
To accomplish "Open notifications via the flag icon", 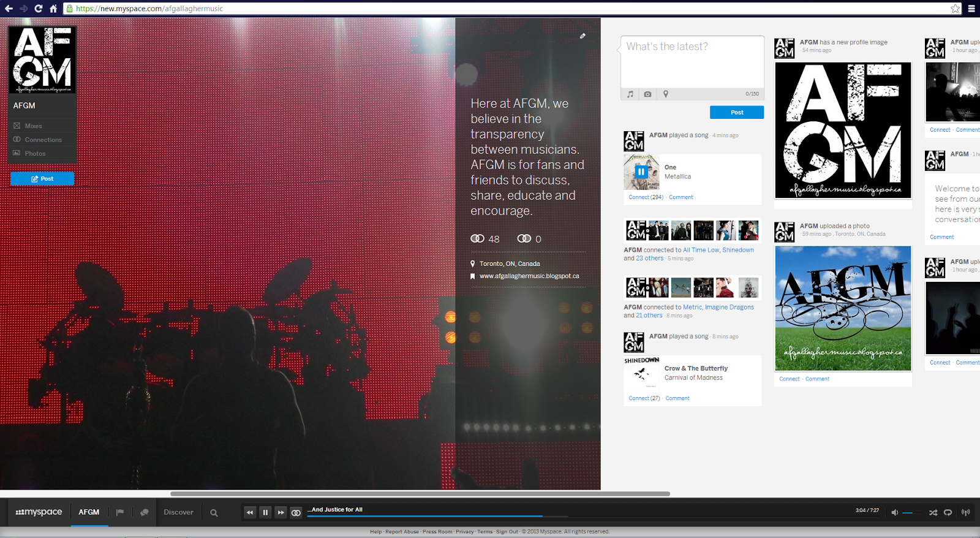I will 120,512.
